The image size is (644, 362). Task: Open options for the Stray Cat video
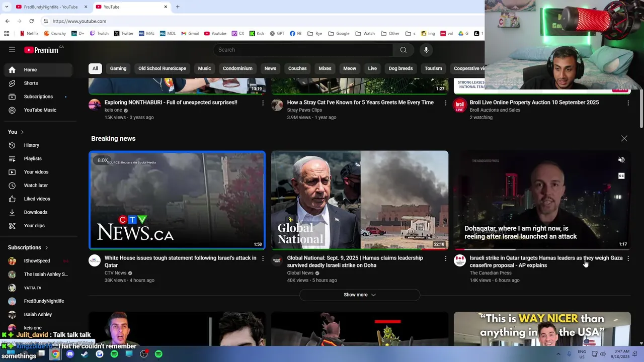(445, 103)
